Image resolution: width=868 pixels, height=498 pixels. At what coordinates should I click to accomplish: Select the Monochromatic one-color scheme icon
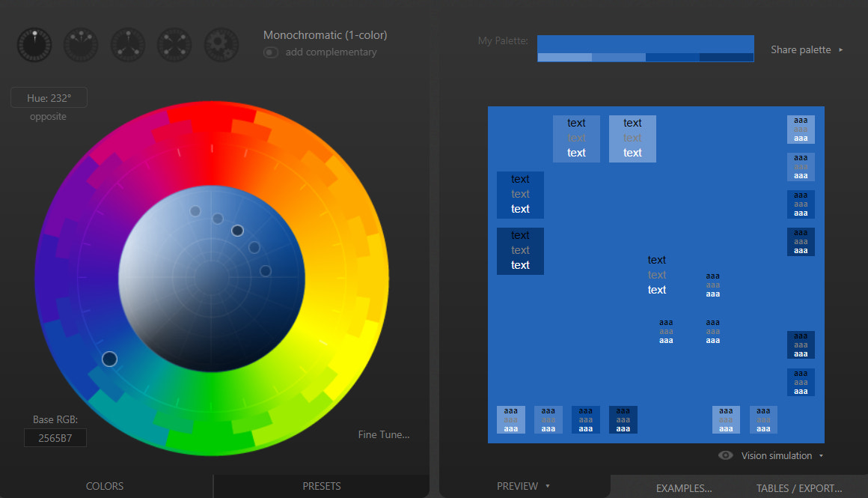(x=34, y=45)
